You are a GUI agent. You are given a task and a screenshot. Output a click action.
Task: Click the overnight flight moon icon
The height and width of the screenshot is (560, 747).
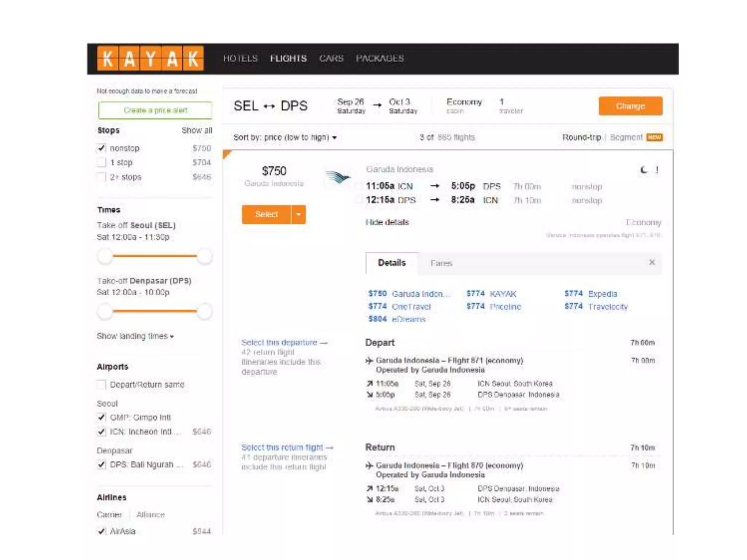pos(644,170)
